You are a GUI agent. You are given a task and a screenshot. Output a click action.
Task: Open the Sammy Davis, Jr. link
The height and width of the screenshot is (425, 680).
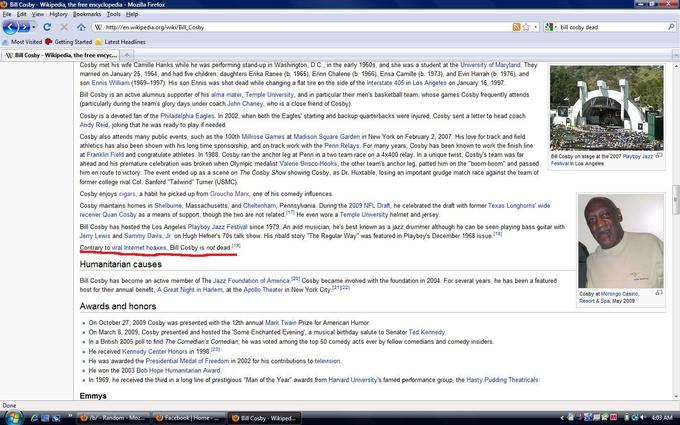148,236
